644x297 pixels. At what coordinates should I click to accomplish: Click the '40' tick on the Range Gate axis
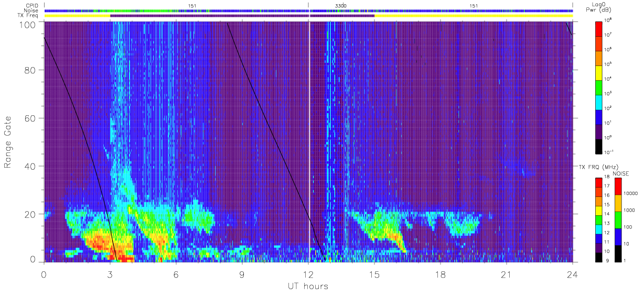(29, 166)
